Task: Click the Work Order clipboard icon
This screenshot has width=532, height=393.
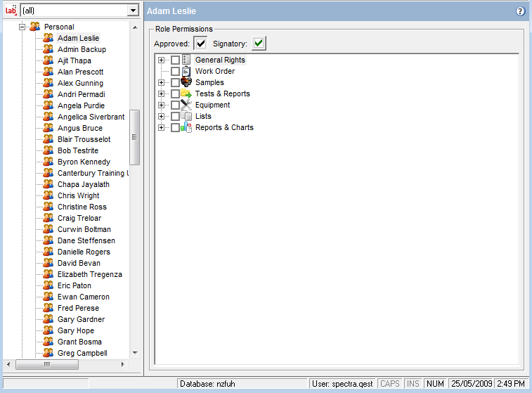Action: point(186,71)
